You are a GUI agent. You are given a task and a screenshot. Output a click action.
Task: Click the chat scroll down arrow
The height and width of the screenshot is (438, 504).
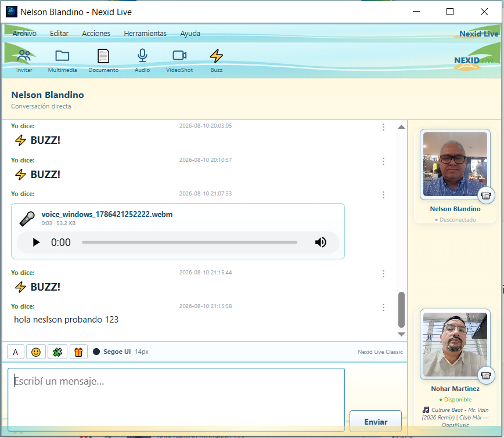pos(401,334)
